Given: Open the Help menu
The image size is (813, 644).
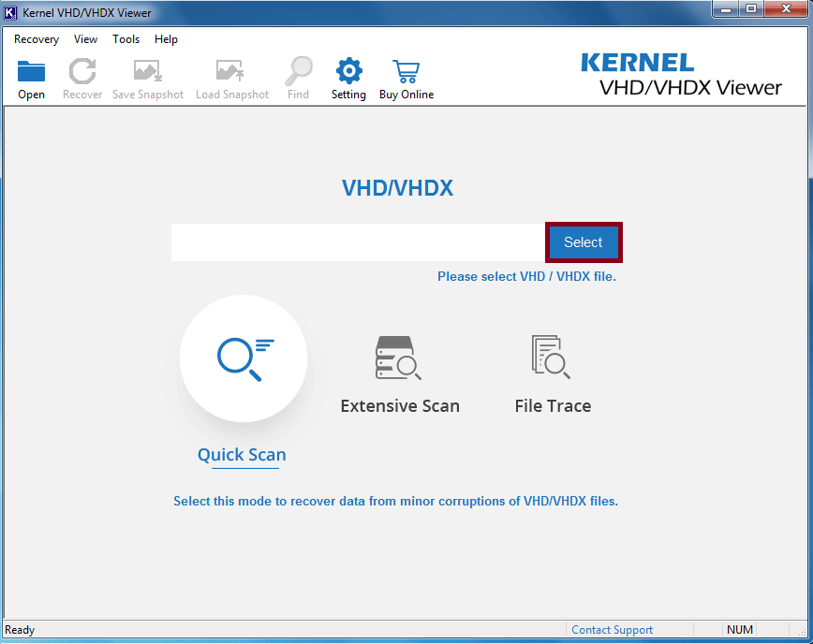Looking at the screenshot, I should tap(166, 39).
